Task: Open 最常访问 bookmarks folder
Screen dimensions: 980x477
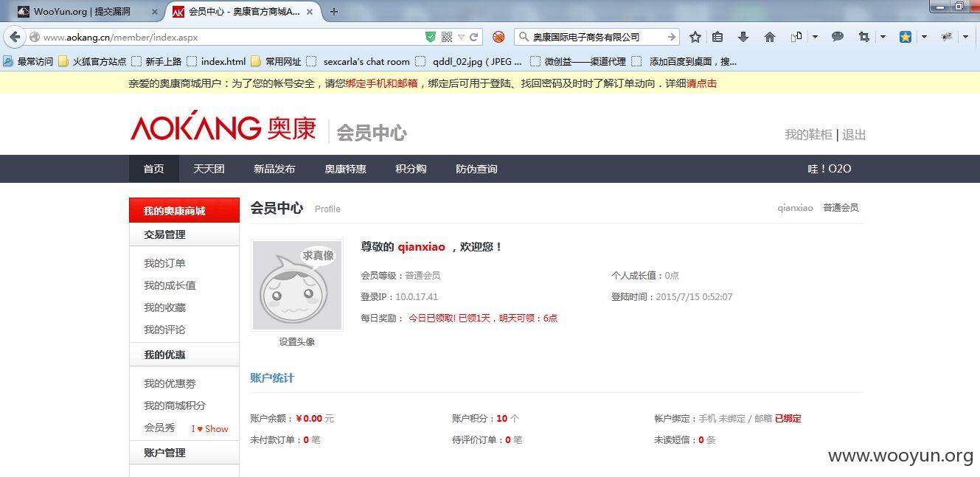Action: pyautogui.click(x=29, y=61)
